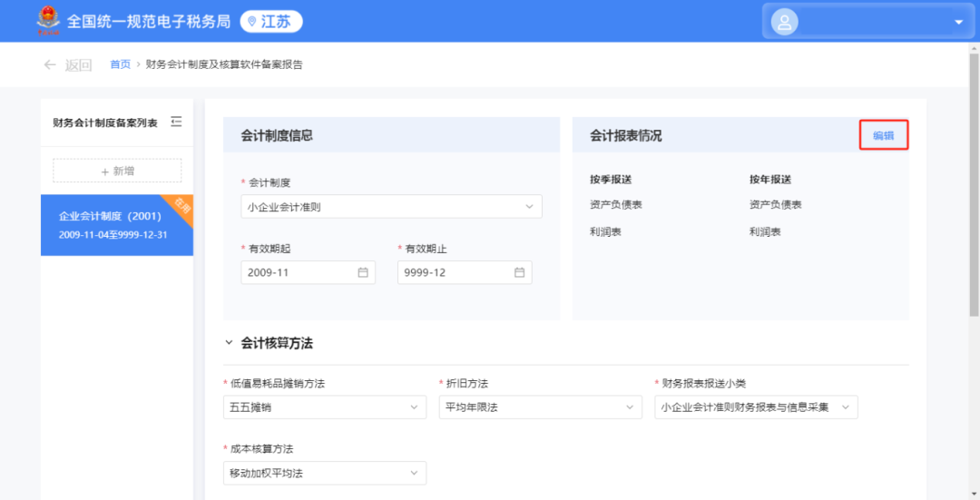
Task: Select the 企业会计制度（2001）list item
Action: pyautogui.click(x=117, y=225)
